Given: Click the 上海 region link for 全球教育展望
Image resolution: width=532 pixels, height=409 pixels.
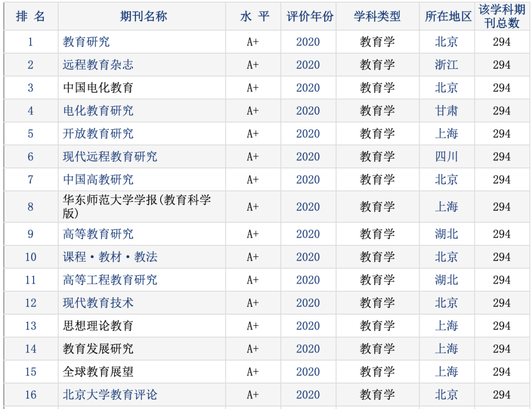Looking at the screenshot, I should pyautogui.click(x=446, y=372).
